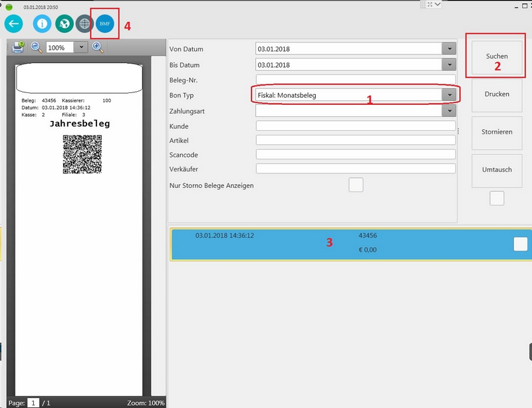Click the Suchen button
Viewport: 532px width, 408px height.
[x=497, y=57]
